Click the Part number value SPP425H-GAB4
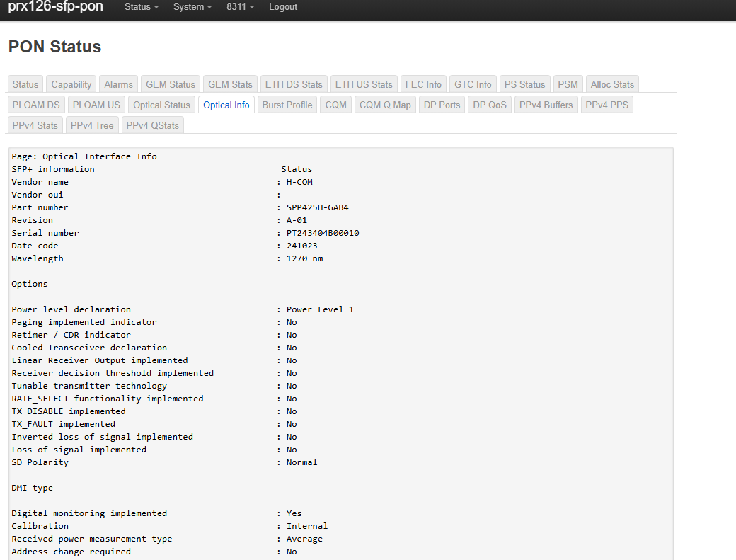The width and height of the screenshot is (736, 560). click(317, 207)
